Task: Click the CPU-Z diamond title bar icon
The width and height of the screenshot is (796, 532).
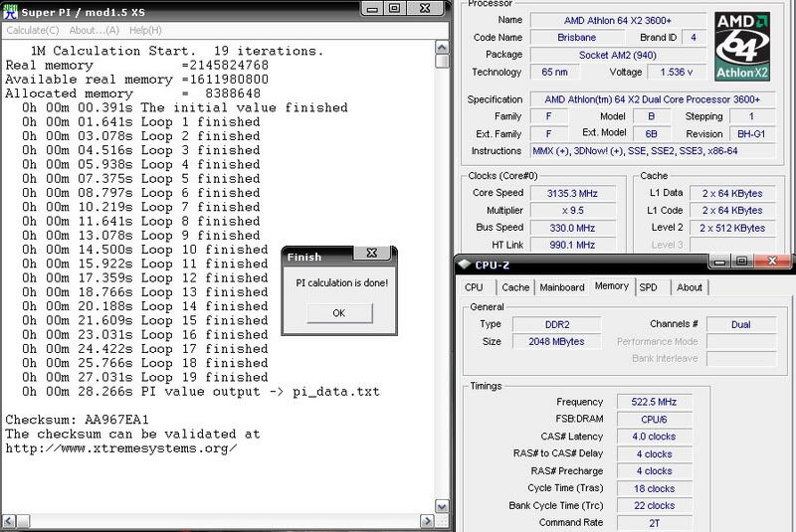Action: pyautogui.click(x=465, y=265)
